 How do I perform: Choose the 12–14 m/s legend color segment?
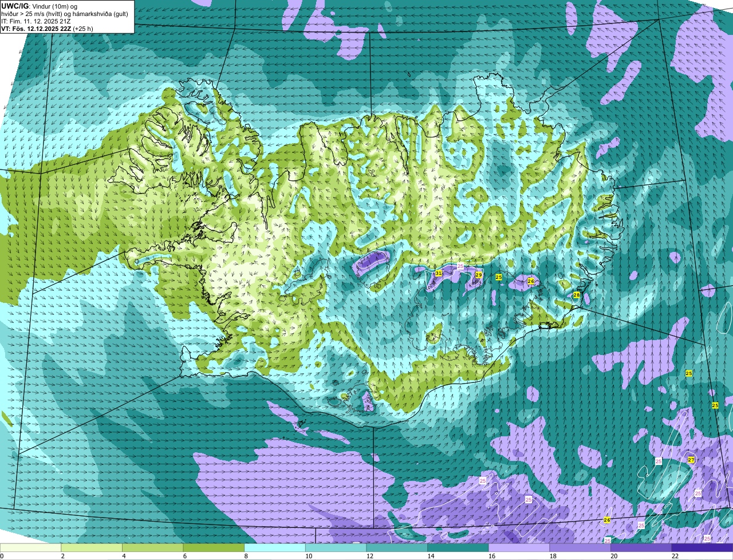pos(397,547)
